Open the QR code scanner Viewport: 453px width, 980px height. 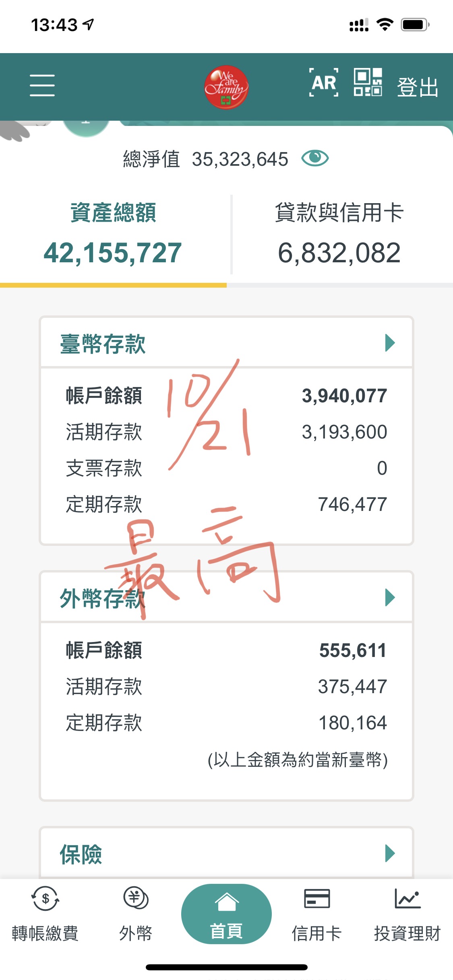tap(368, 82)
